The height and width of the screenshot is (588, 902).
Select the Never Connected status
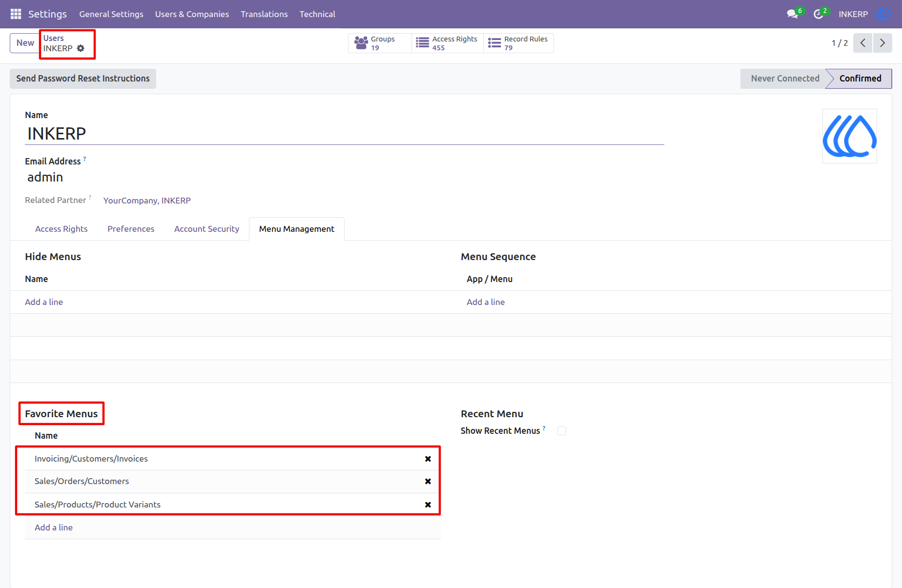point(783,79)
